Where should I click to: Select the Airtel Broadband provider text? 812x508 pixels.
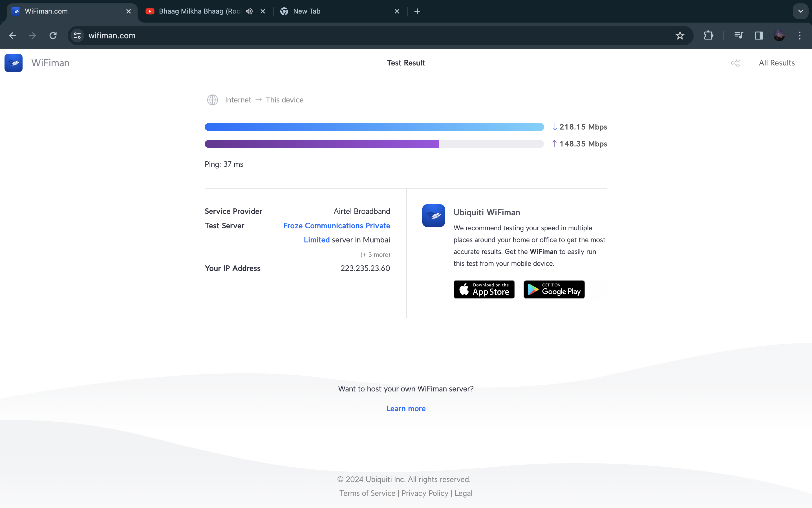click(362, 211)
